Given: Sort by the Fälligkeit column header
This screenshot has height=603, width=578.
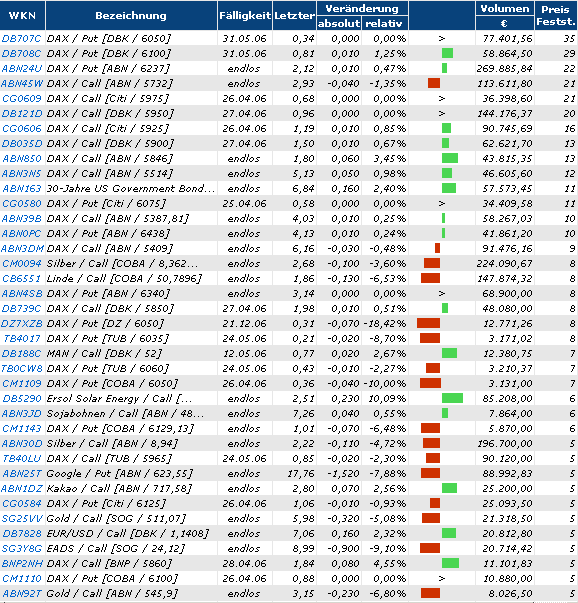Looking at the screenshot, I should click(x=245, y=15).
